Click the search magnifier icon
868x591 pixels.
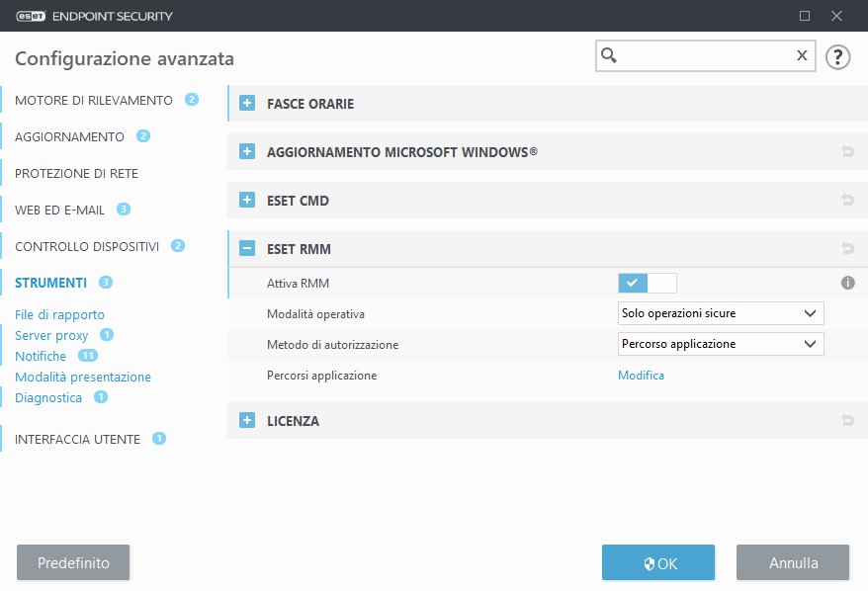pos(609,55)
